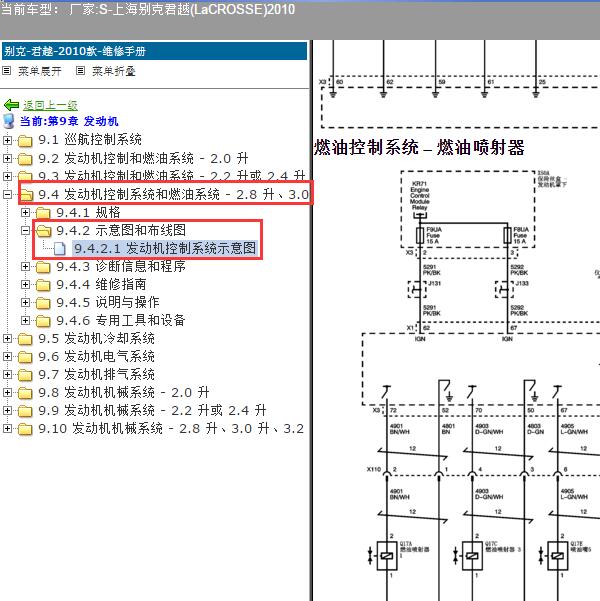Click the 9.7 folder icon
The image size is (600, 601).
tap(25, 375)
